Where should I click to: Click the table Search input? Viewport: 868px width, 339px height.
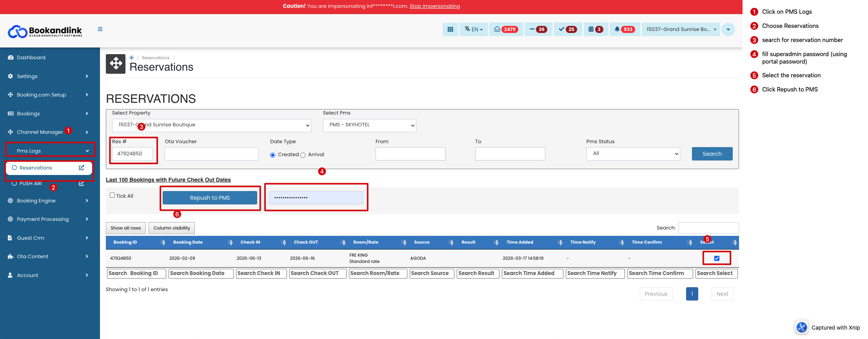(708, 228)
